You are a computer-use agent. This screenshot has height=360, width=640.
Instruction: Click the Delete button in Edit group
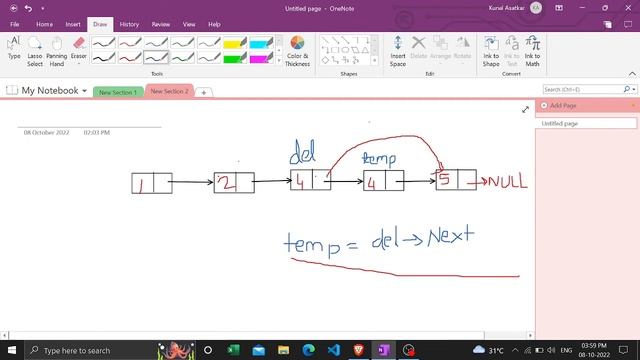point(418,48)
